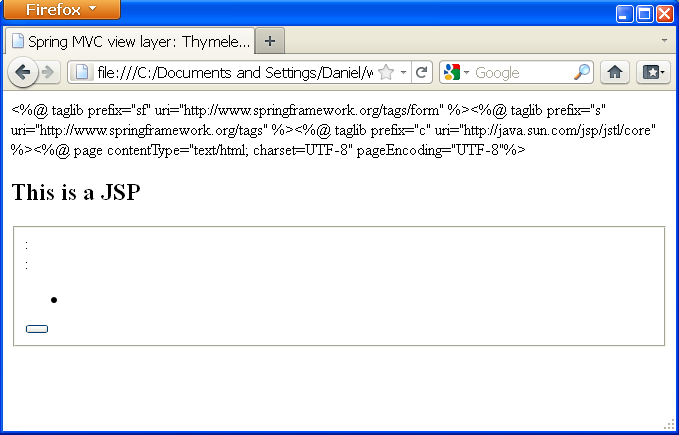The image size is (679, 435).
Task: Open the Google search engine selector
Action: [456, 72]
